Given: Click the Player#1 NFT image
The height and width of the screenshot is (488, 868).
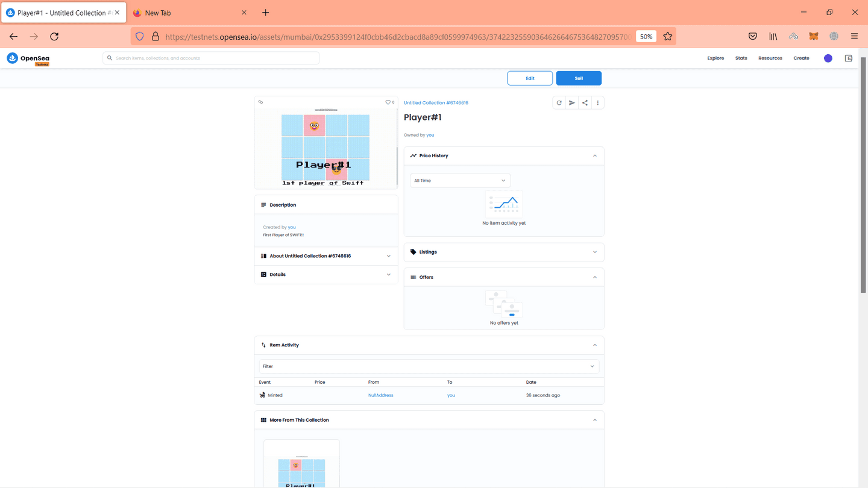Looking at the screenshot, I should [x=325, y=148].
